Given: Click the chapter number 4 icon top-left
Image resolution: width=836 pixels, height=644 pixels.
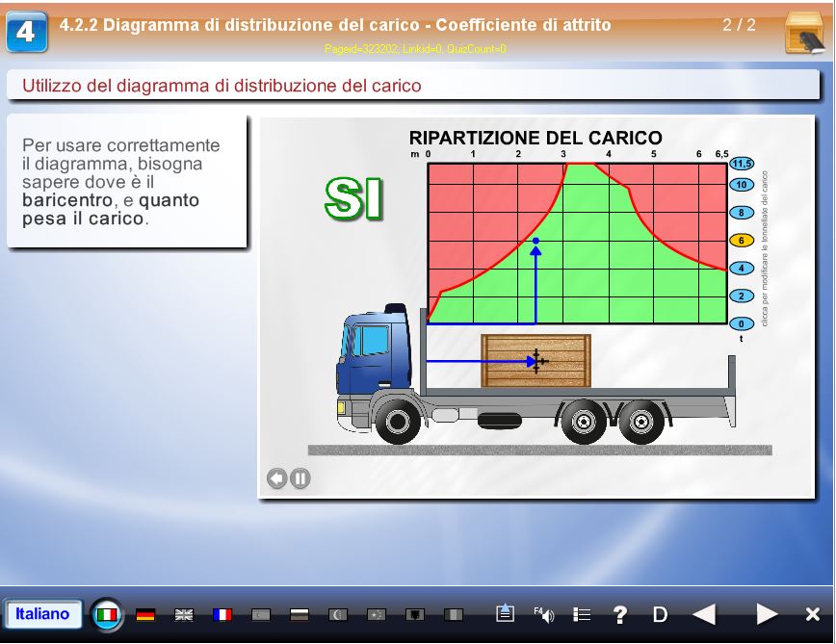Looking at the screenshot, I should (x=28, y=29).
